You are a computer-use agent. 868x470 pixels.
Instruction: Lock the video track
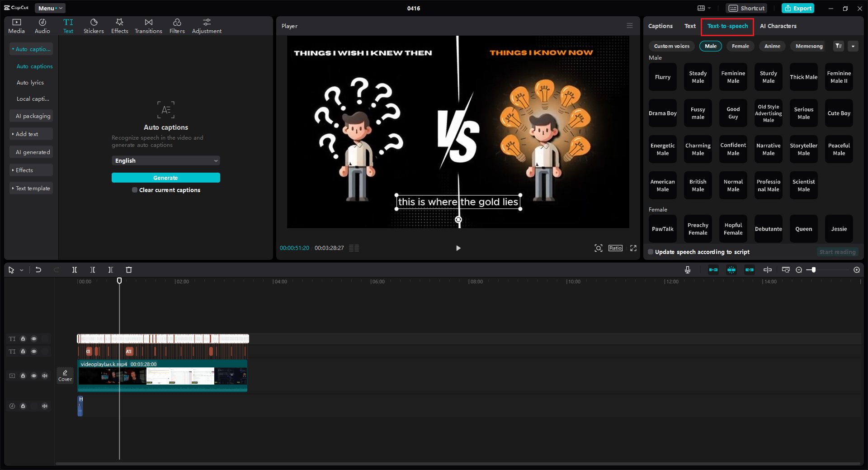coord(23,376)
